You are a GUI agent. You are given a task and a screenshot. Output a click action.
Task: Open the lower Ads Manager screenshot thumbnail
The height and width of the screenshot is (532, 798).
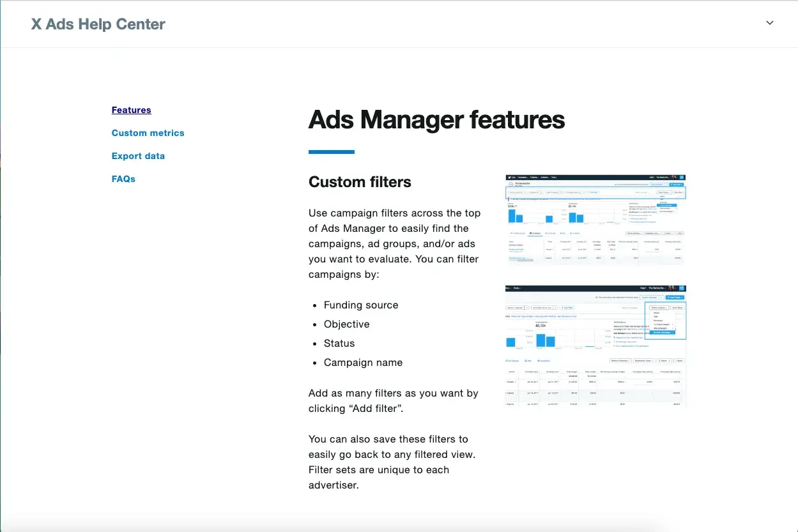[x=595, y=347]
